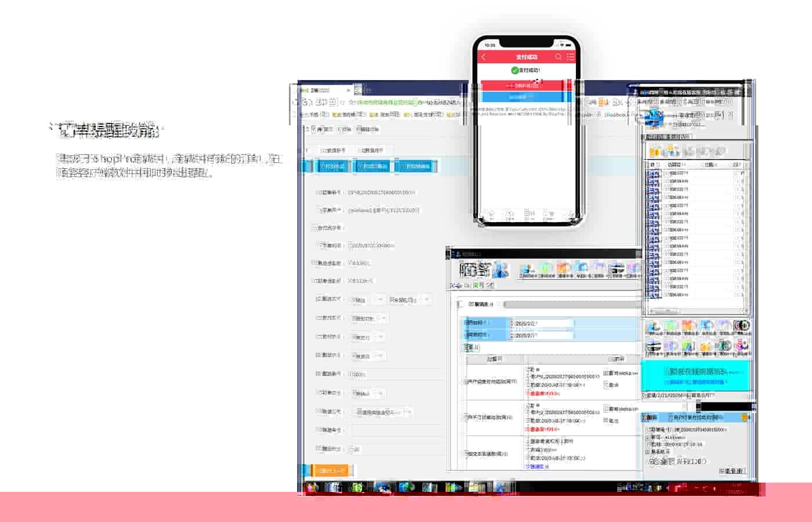The image size is (812, 522).
Task: Click the first colorful icon right of the 随客 logo
Action: (x=527, y=269)
